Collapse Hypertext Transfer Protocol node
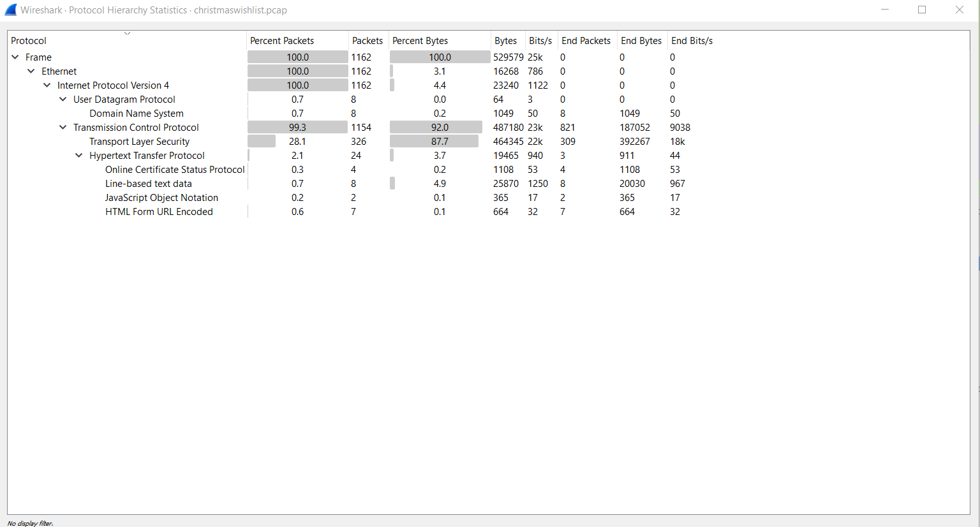 79,156
